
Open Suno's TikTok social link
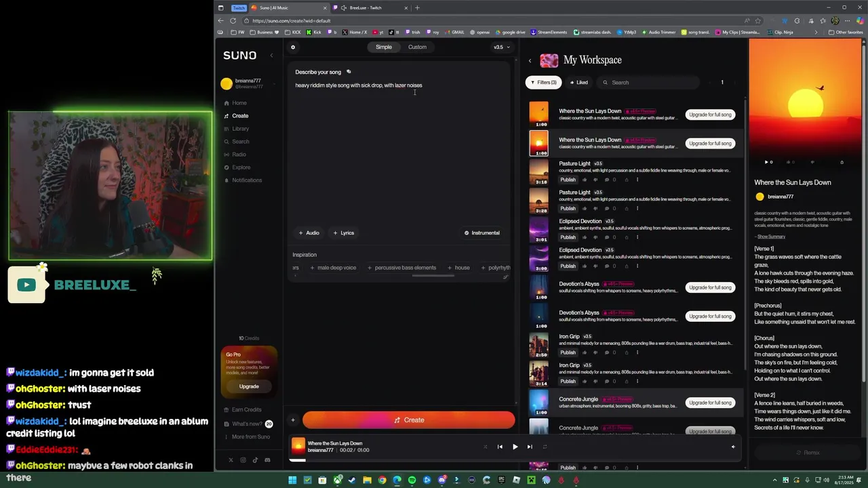[255, 460]
